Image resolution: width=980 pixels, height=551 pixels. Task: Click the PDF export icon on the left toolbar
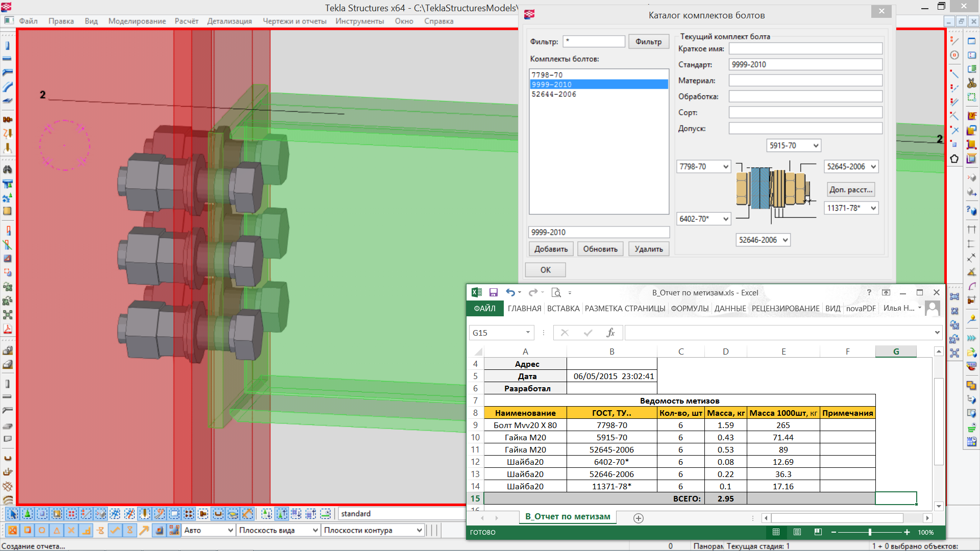(8, 329)
